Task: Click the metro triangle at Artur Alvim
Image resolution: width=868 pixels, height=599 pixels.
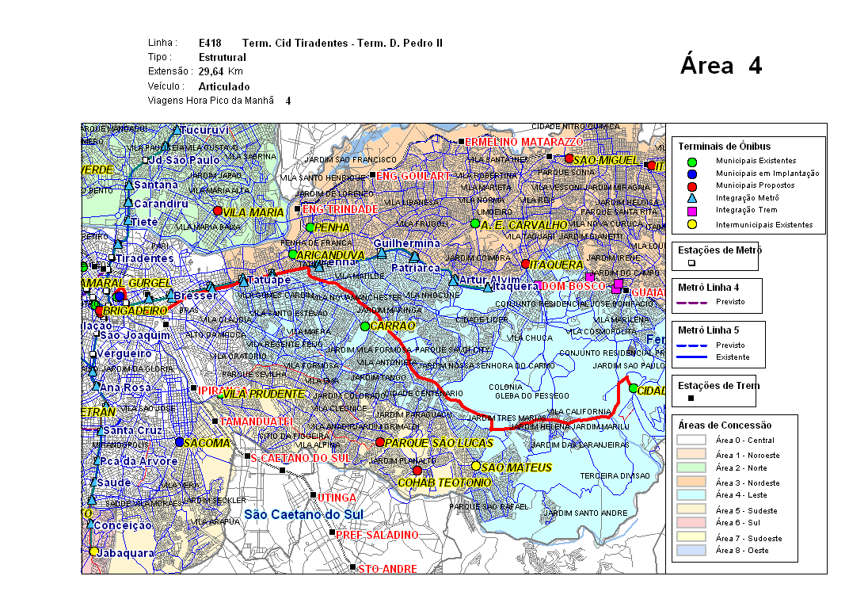Action: 453,280
